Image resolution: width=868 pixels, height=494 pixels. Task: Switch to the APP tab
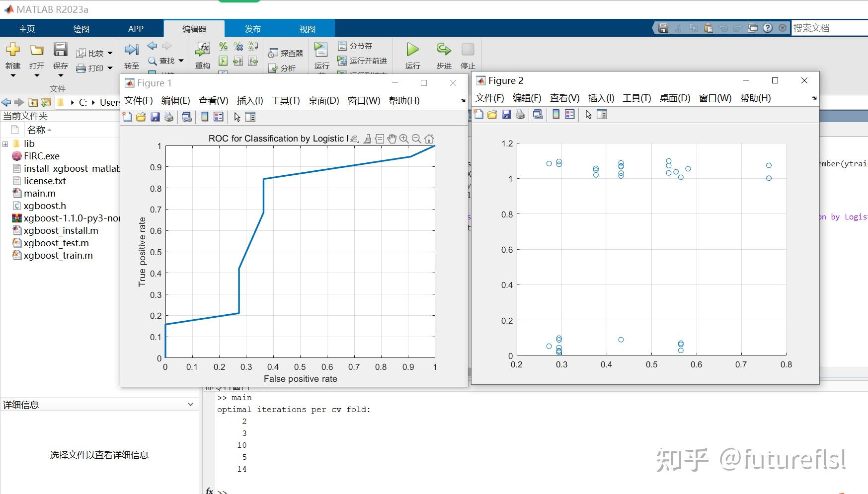point(136,29)
